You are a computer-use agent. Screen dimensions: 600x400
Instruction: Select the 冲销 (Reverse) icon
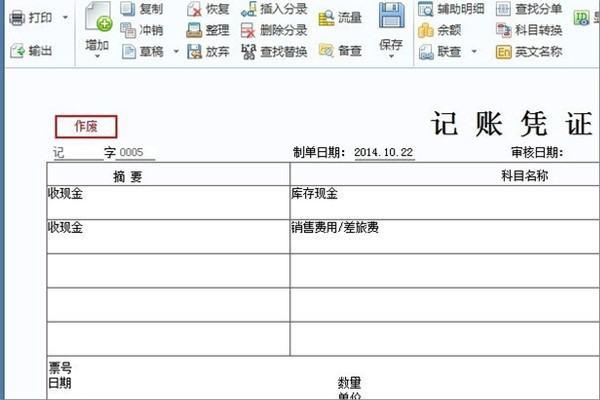pos(128,30)
